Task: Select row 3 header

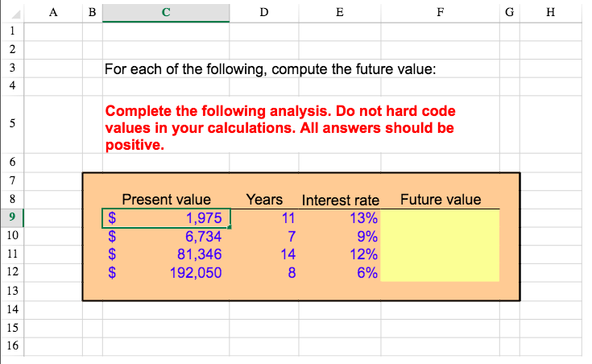Action: (x=12, y=68)
